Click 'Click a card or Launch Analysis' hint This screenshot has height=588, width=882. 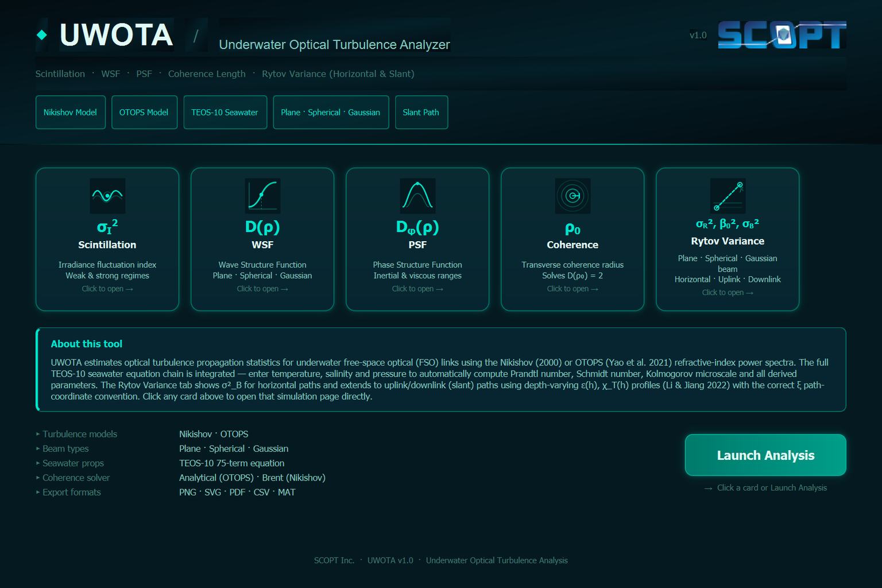tap(772, 488)
